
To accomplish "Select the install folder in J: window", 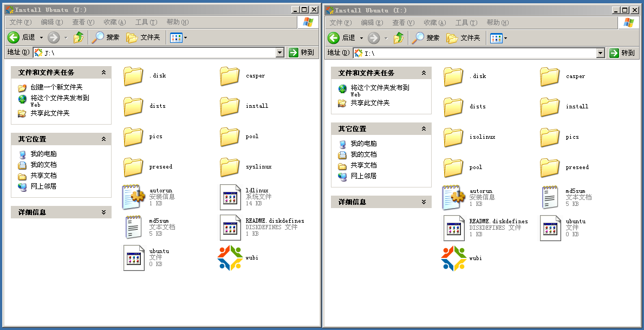I will tap(244, 106).
